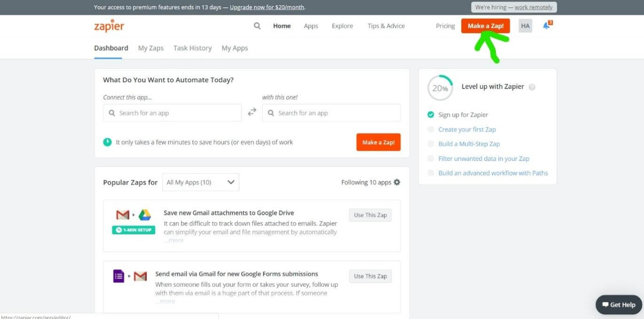The image size is (644, 319).
Task: Expand the Gmail attachments Zap description
Action: (173, 240)
